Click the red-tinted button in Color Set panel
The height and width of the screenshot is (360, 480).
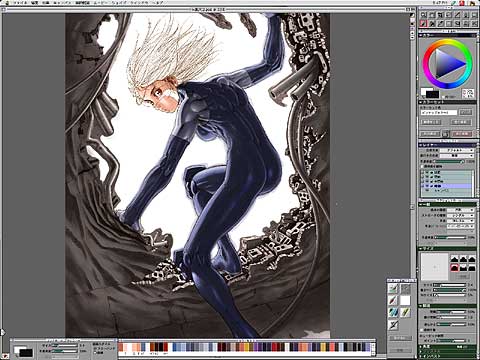tap(461, 134)
